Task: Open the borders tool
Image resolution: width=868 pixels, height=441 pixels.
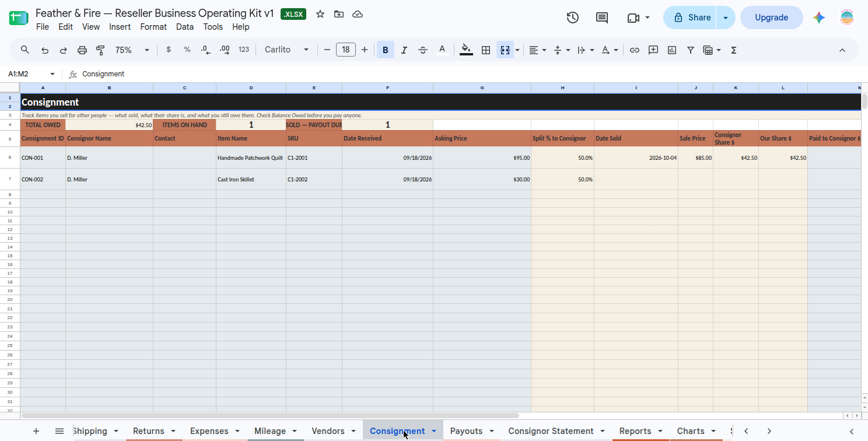Action: [x=485, y=50]
